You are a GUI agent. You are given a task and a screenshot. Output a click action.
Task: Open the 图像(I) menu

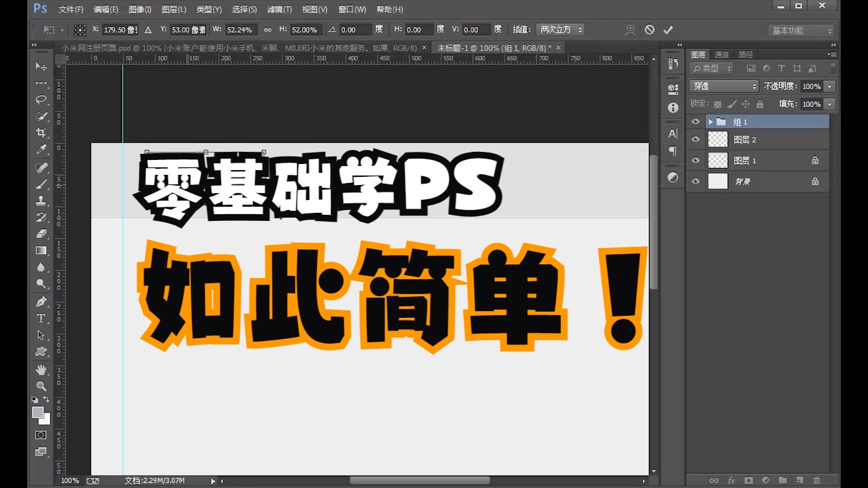[x=140, y=9]
